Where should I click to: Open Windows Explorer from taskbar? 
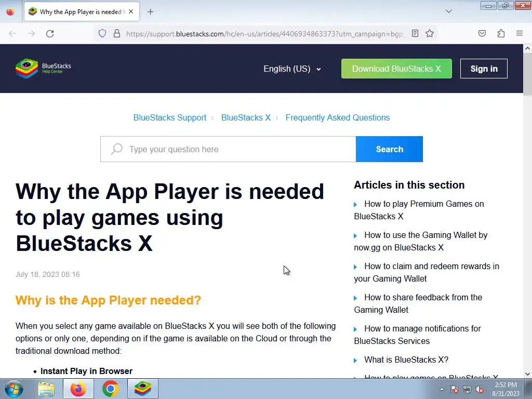(x=46, y=389)
